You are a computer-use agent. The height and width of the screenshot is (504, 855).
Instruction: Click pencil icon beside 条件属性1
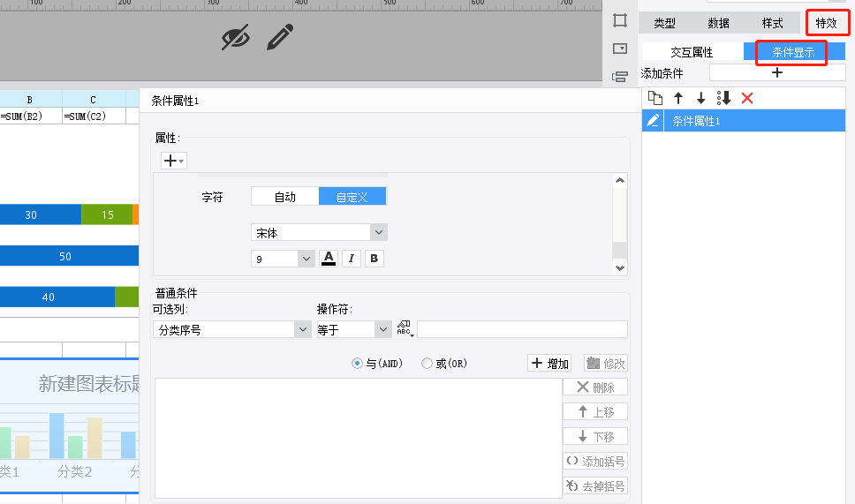click(653, 120)
